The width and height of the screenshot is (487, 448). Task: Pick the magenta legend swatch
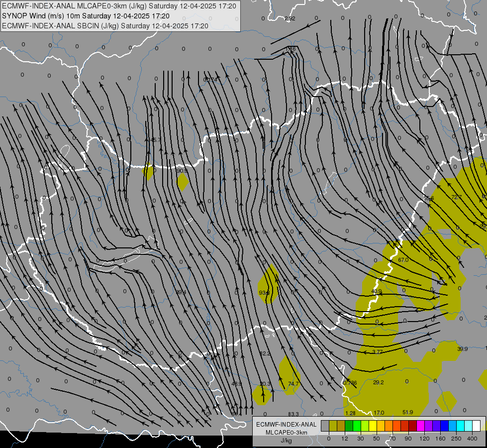[x=421, y=426]
